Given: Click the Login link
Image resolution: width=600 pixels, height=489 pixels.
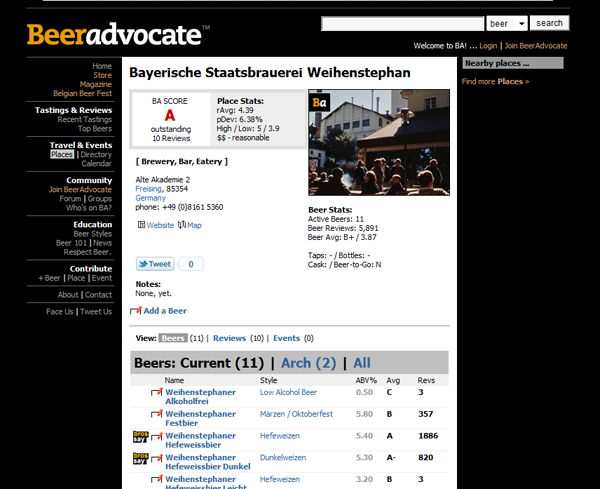Looking at the screenshot, I should tap(488, 46).
